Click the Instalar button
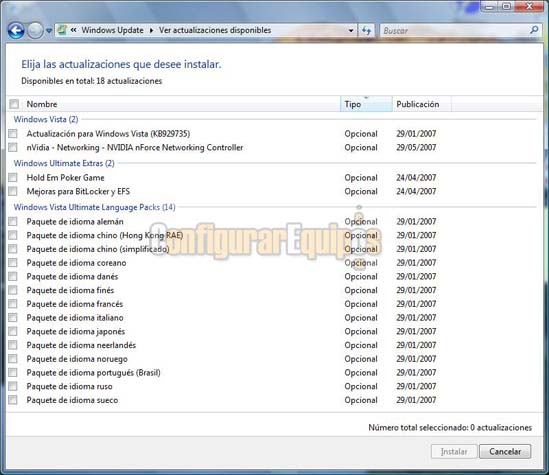Screen dimensions: 549x475 pos(454,452)
